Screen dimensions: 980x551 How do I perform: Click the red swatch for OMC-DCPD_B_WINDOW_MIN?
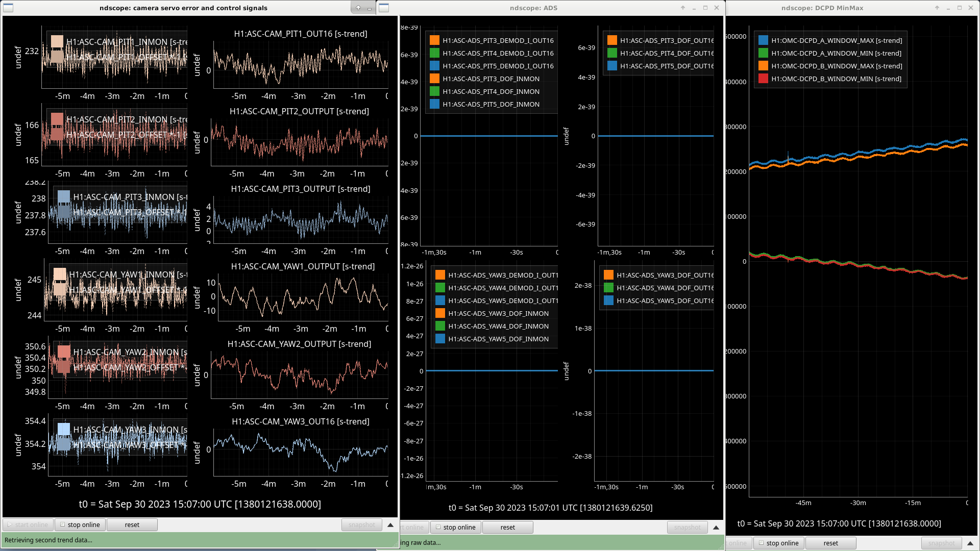(x=763, y=79)
